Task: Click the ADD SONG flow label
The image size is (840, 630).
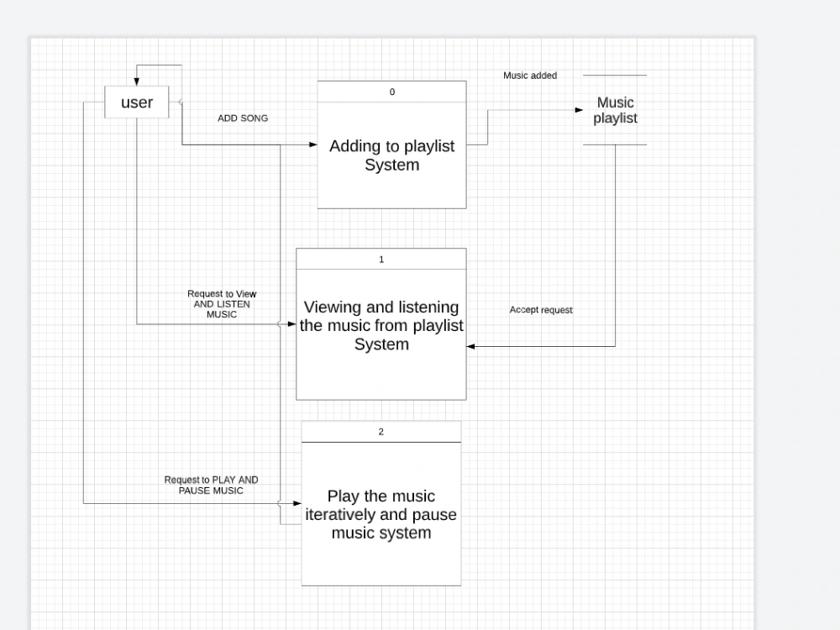Action: pyautogui.click(x=242, y=118)
